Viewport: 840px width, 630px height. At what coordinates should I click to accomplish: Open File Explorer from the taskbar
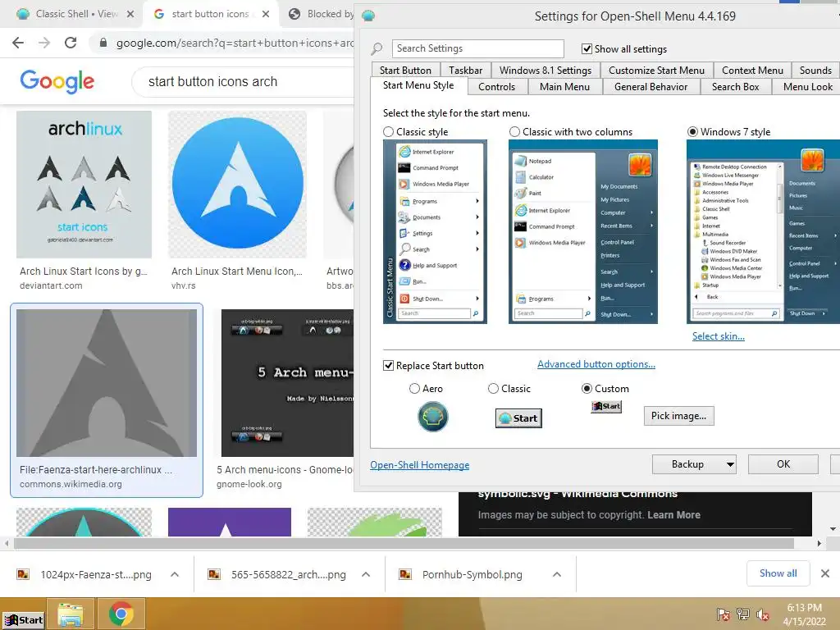coord(71,614)
